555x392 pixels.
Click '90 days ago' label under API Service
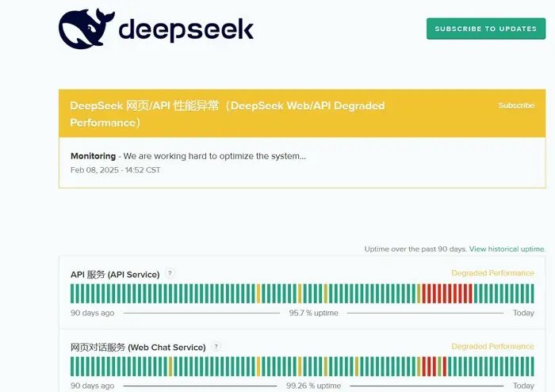93,313
